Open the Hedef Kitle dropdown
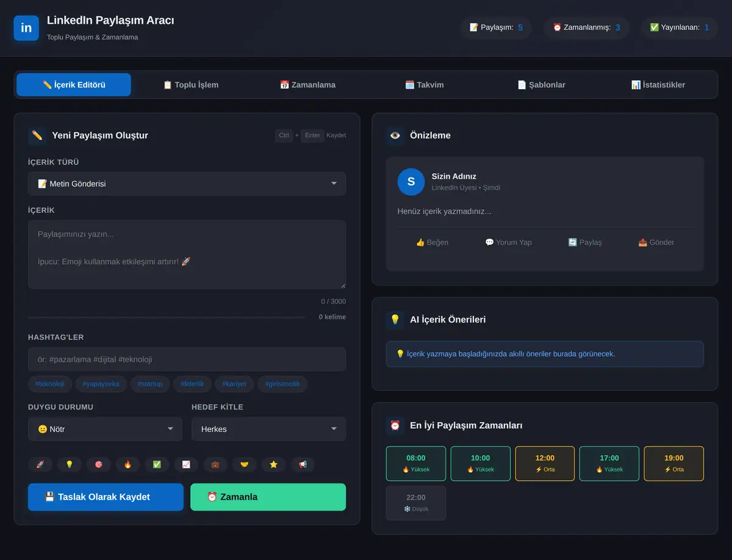The image size is (732, 560). pyautogui.click(x=268, y=429)
